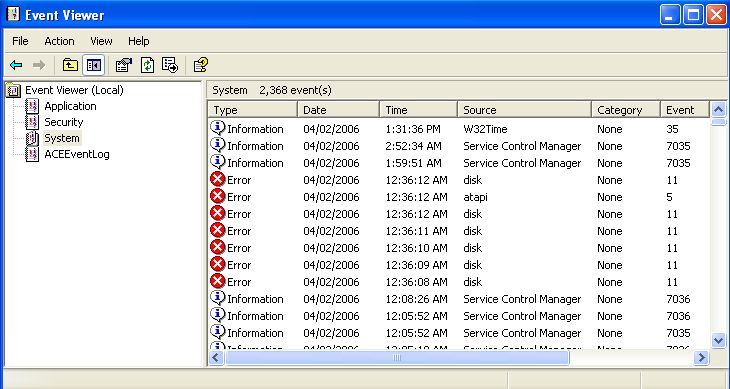
Task: Click the Back arrow toolbar icon
Action: pyautogui.click(x=16, y=65)
